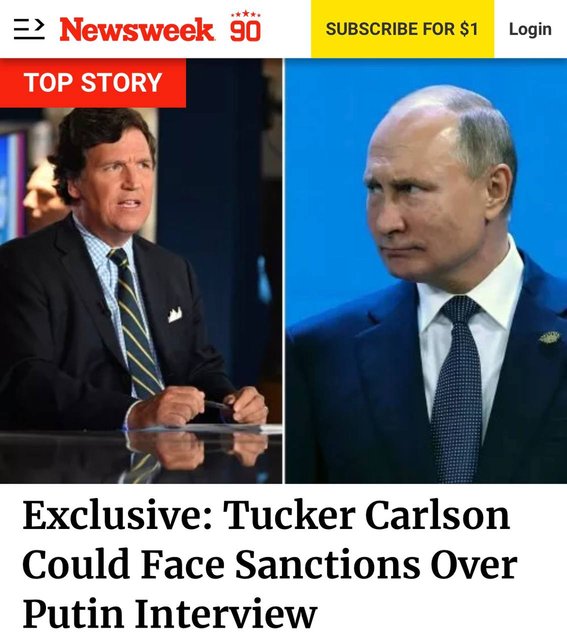Open the Exclusive headline article
Screen dimensions: 567x640
269,564
